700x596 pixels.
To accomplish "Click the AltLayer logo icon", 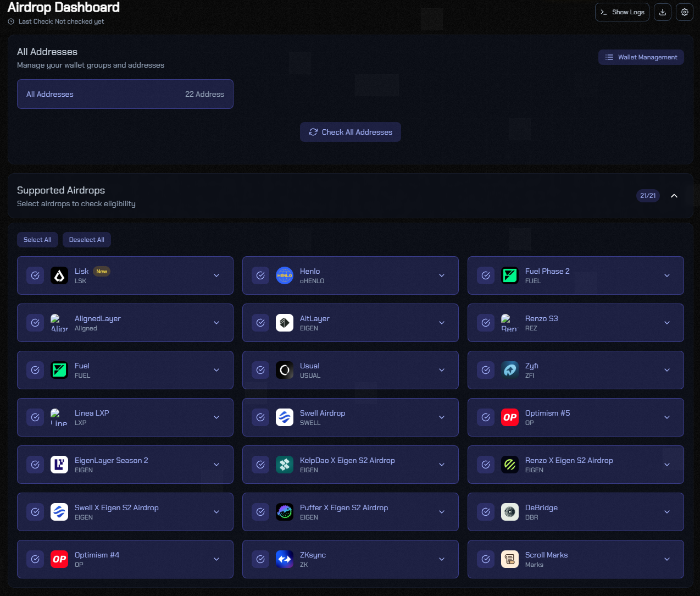I will (x=285, y=323).
